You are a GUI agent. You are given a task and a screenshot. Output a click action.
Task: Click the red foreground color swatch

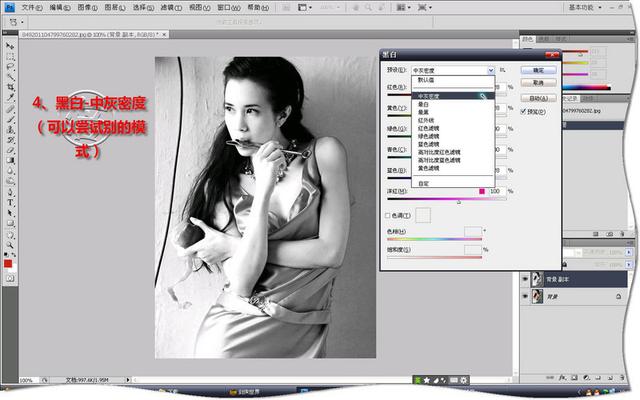(x=8, y=264)
